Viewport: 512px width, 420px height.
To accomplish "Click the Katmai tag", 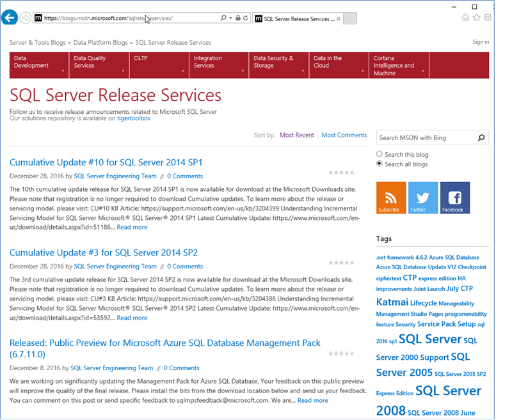I will coord(392,302).
